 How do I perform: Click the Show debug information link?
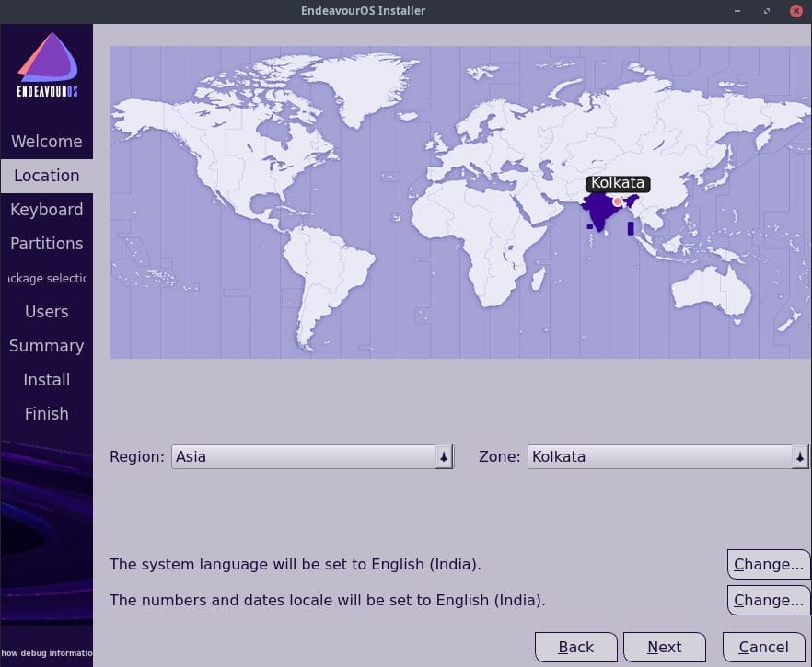pyautogui.click(x=47, y=653)
